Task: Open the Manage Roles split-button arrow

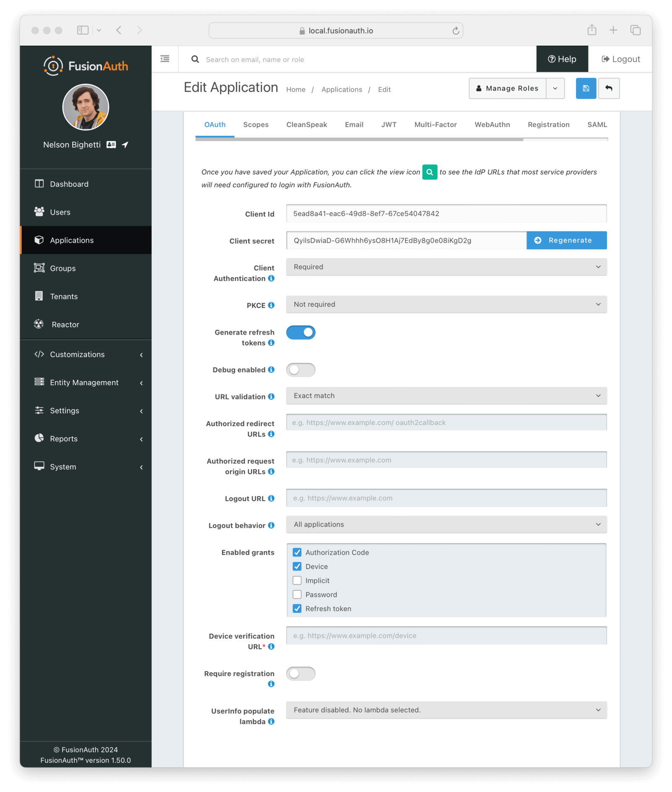Action: tap(555, 88)
